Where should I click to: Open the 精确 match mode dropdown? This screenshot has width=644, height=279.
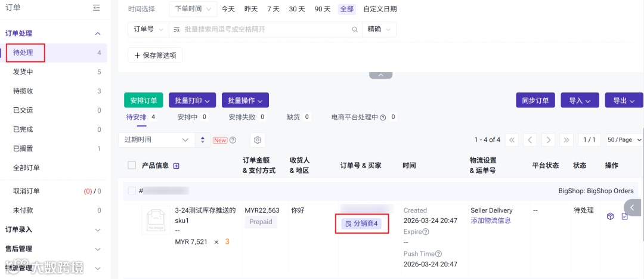click(x=379, y=30)
